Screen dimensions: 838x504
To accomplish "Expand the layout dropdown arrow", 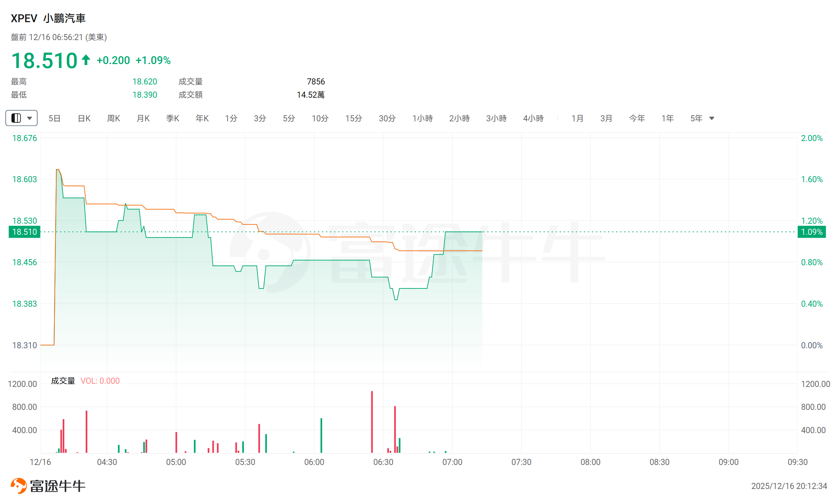I will pyautogui.click(x=30, y=118).
